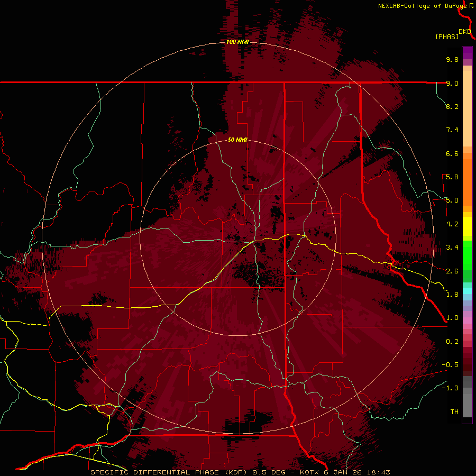
Task: Click the KOTX station identifier in the caption
Action: (x=309, y=472)
